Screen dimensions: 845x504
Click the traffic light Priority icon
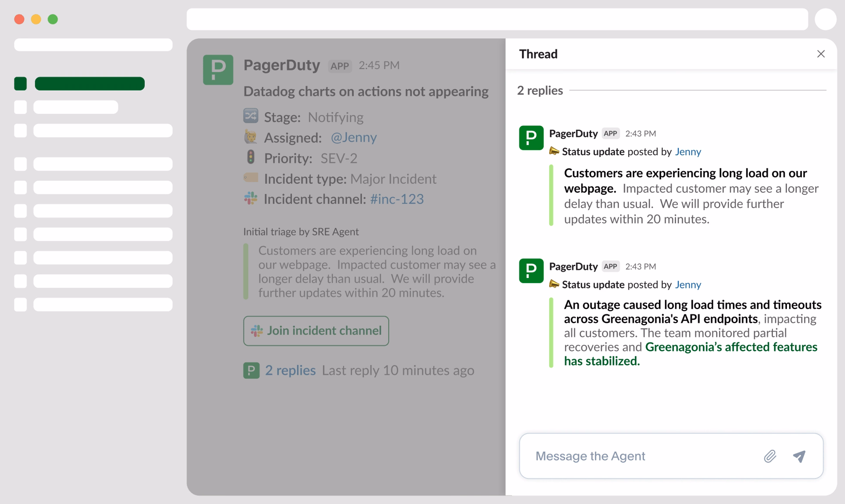[x=250, y=157]
